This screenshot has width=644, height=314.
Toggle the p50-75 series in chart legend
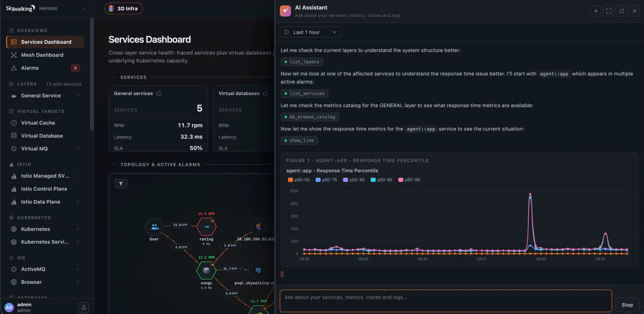coord(326,180)
